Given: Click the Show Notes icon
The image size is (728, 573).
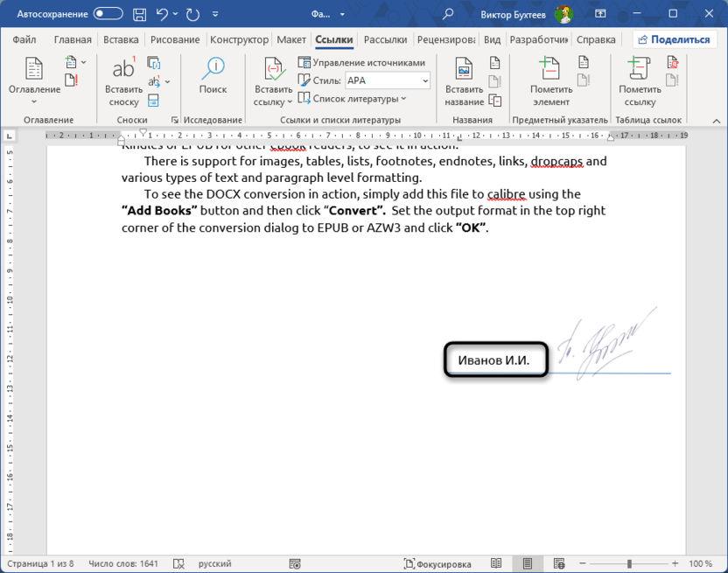Looking at the screenshot, I should click(153, 100).
